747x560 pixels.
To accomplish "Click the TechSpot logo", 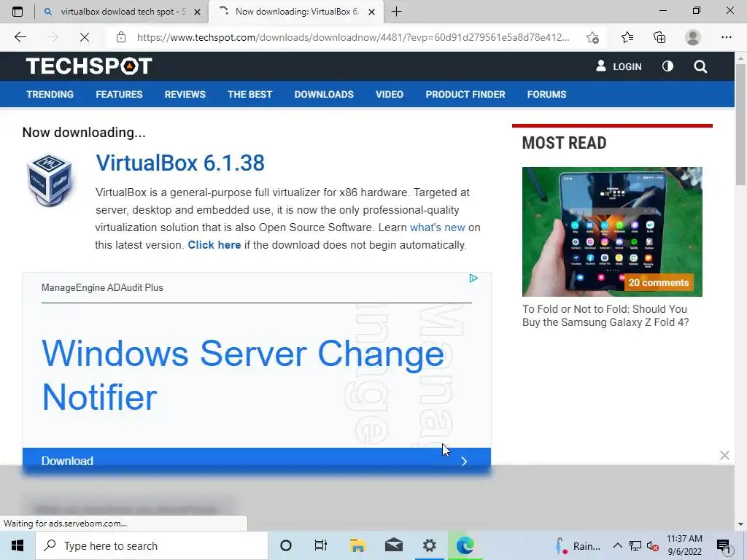I will [x=89, y=66].
